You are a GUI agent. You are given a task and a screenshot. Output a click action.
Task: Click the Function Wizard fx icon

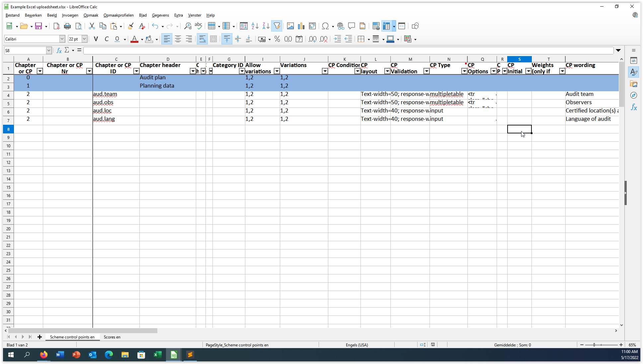click(59, 50)
